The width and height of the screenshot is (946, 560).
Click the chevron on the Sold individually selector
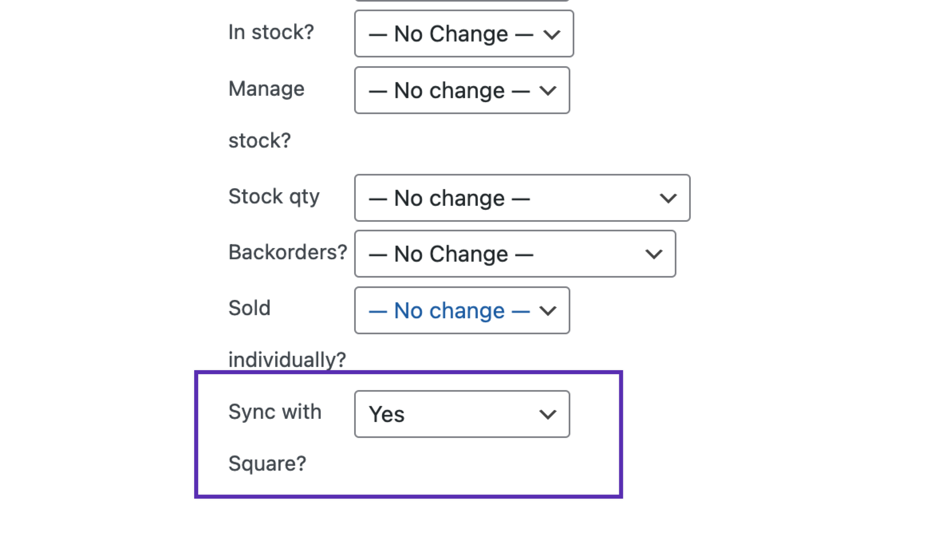pyautogui.click(x=549, y=311)
